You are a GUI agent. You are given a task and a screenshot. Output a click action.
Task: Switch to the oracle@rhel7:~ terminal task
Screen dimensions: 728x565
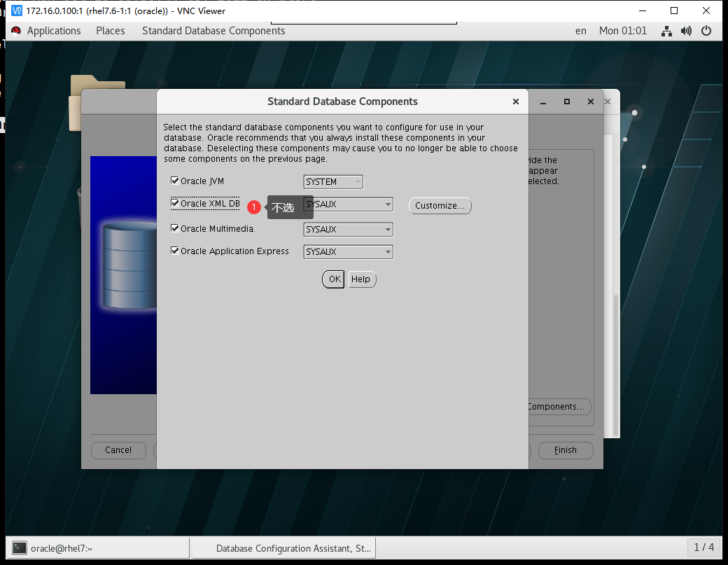[x=98, y=548]
